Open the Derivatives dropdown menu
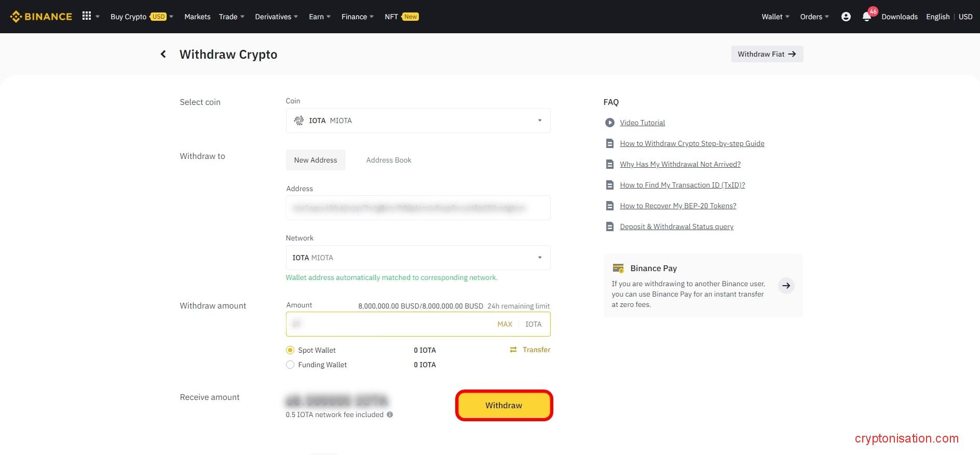Image resolution: width=980 pixels, height=455 pixels. (277, 17)
